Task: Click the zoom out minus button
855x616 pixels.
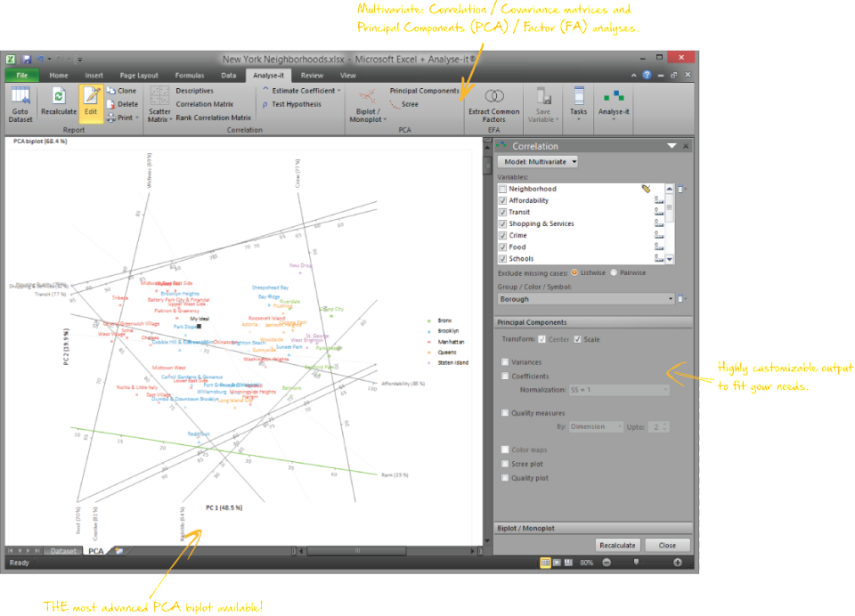Action: click(x=607, y=563)
